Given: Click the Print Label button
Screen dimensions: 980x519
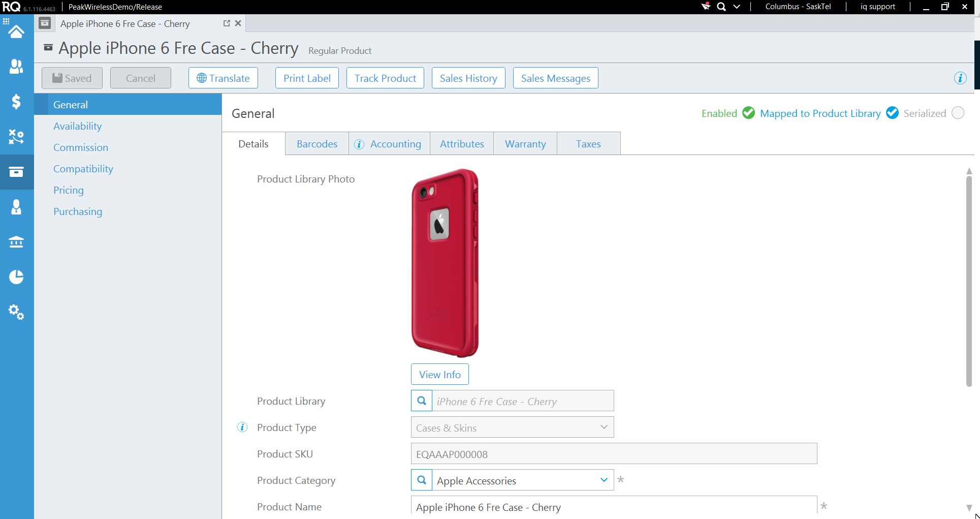Looking at the screenshot, I should pyautogui.click(x=307, y=78).
